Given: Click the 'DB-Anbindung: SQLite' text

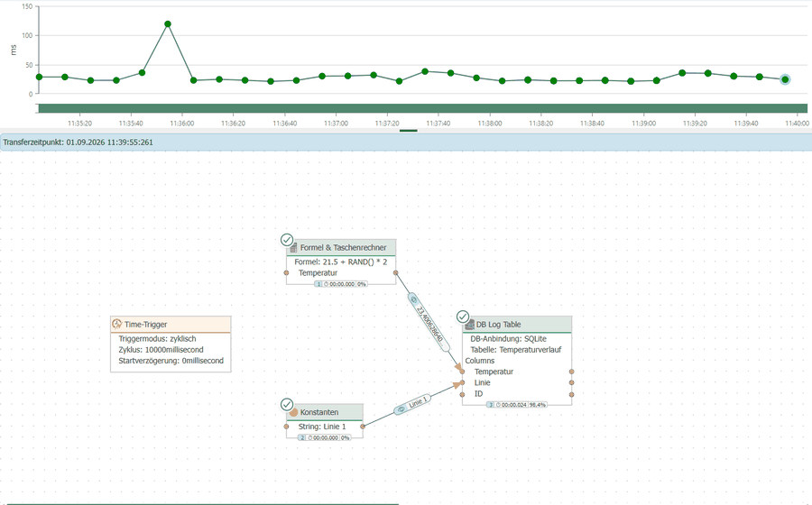Looking at the screenshot, I should tap(508, 339).
